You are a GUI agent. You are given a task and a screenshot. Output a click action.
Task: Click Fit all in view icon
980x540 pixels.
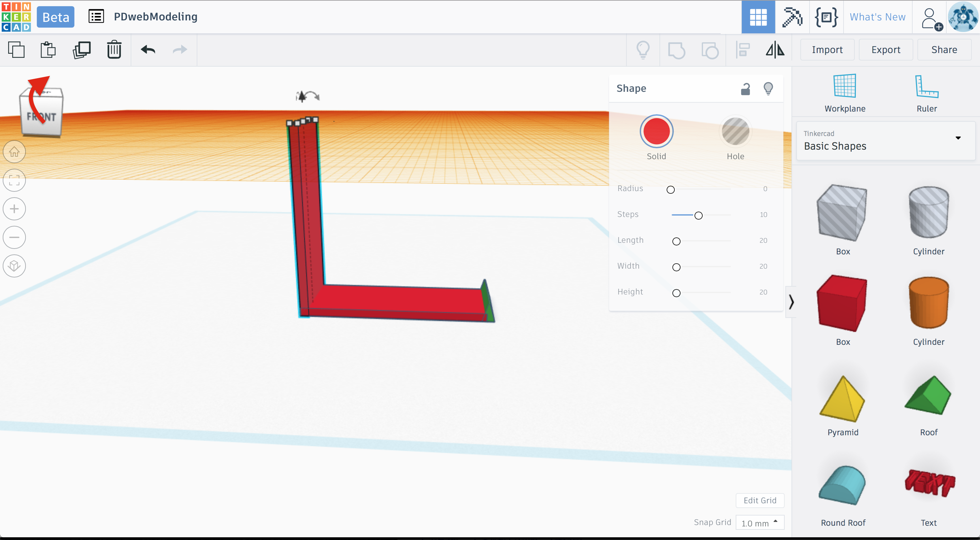tap(14, 180)
